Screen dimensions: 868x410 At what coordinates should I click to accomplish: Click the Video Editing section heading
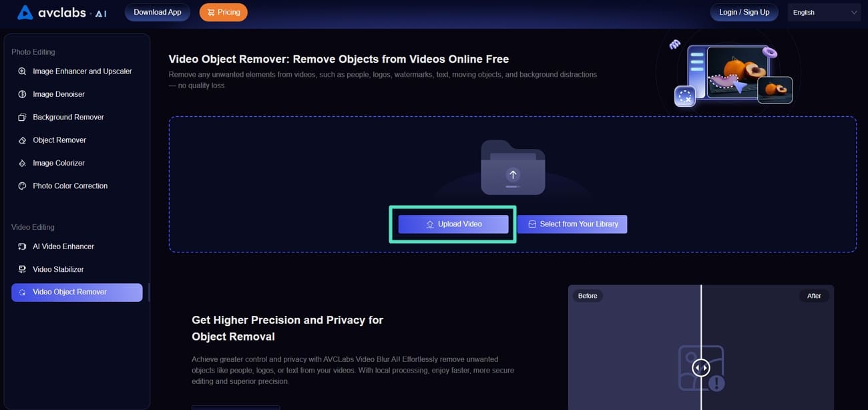coord(33,228)
